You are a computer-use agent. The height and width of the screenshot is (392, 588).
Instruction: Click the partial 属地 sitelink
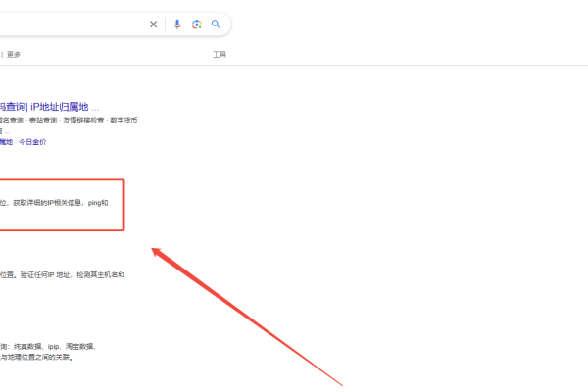pos(7,142)
